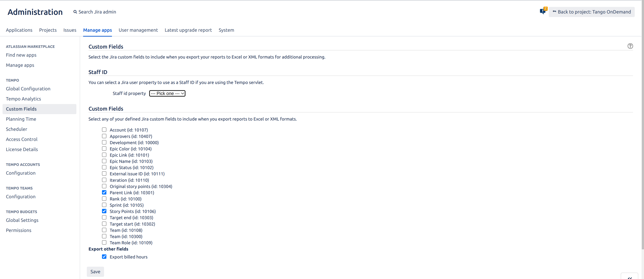Check the Account (id: 10107) checkbox

pos(104,129)
